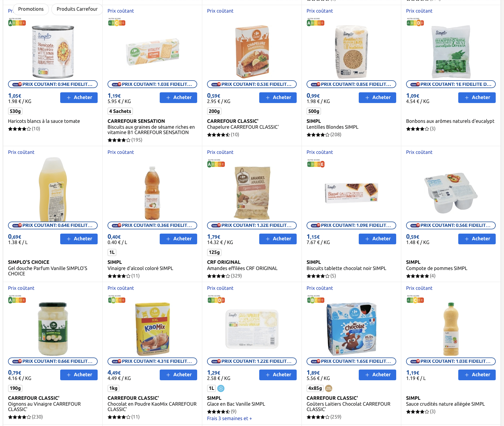Buy the Sauce crudités nature allégée
504x426 pixels.
point(477,375)
